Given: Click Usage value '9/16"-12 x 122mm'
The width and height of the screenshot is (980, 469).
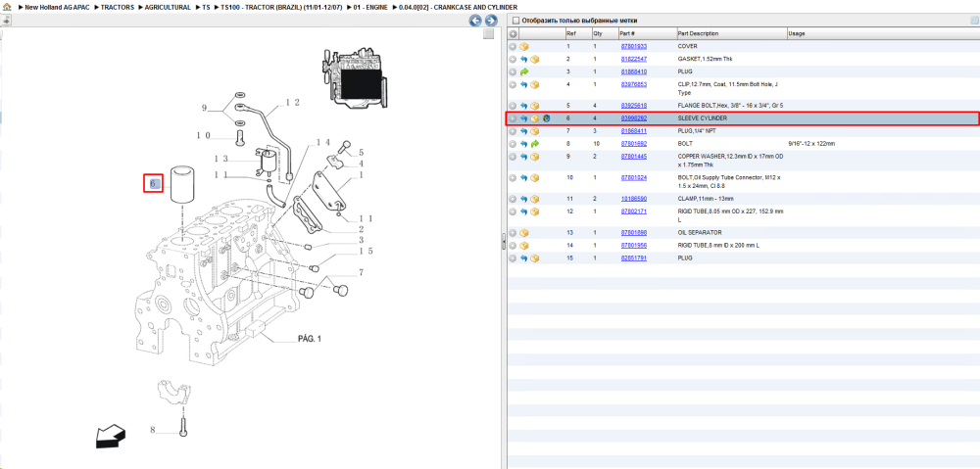Looking at the screenshot, I should [x=811, y=144].
